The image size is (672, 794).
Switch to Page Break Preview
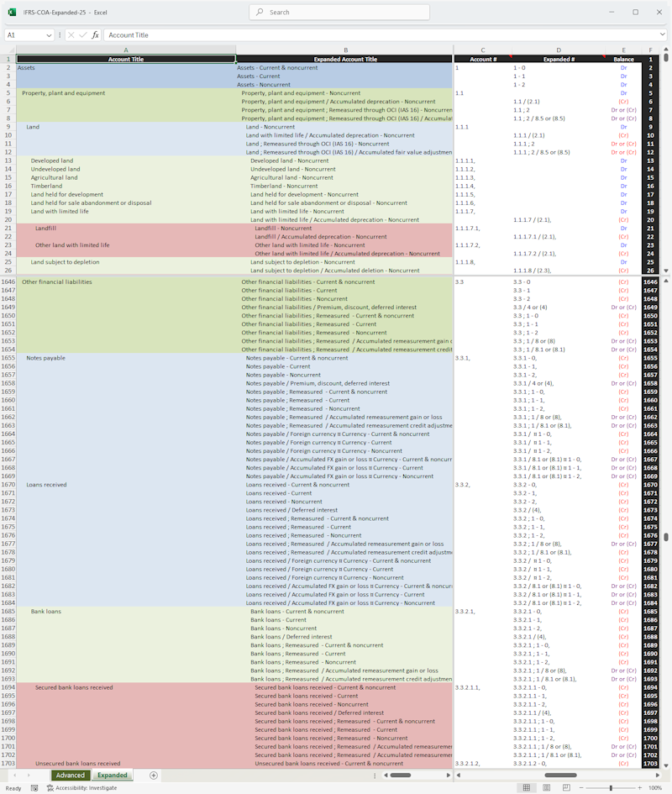tap(566, 788)
